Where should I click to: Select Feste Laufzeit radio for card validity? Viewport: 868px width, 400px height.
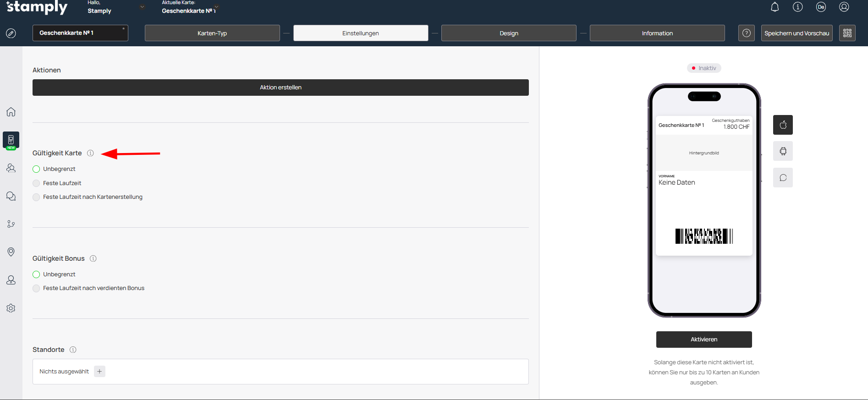36,183
